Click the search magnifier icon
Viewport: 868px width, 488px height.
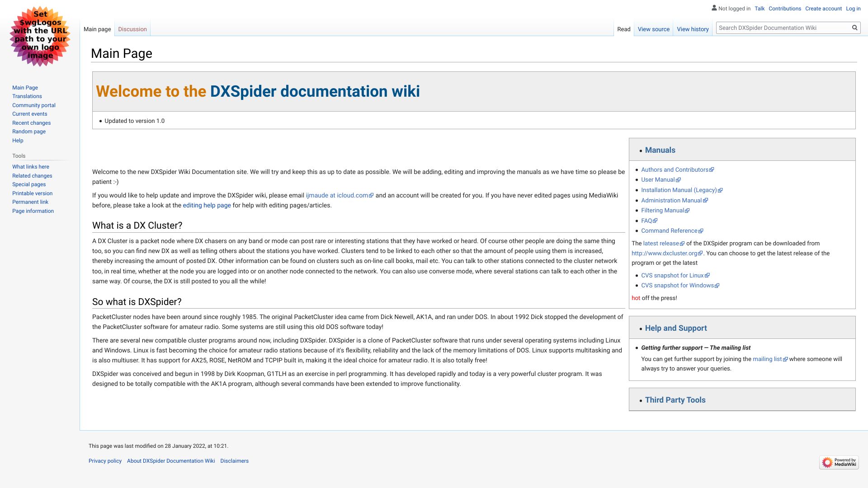pyautogui.click(x=854, y=28)
